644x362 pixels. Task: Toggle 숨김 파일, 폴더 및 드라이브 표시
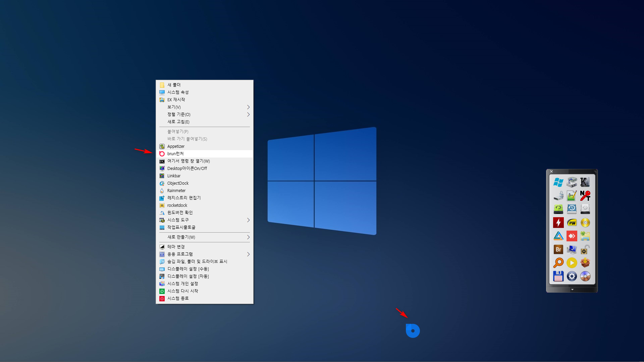click(205, 262)
